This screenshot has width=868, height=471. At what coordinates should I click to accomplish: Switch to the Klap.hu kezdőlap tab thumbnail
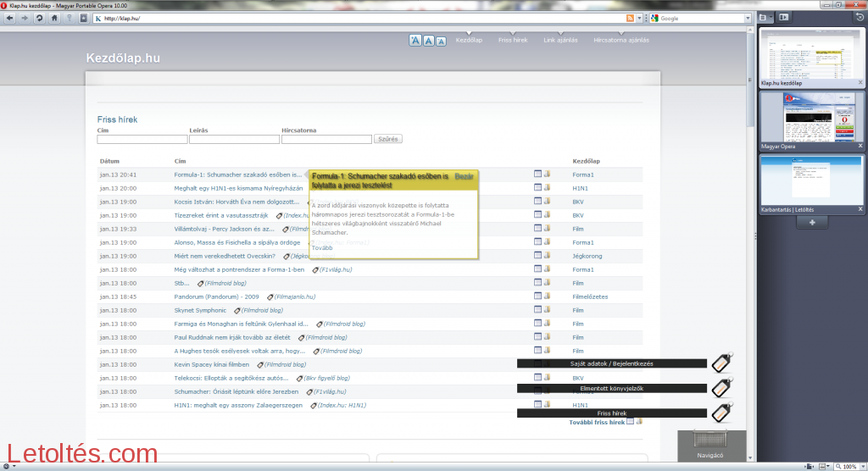point(811,58)
